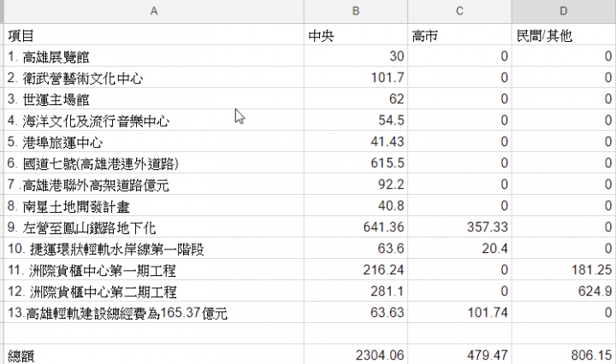
Task: Select the value 41.43
Action: click(x=356, y=142)
